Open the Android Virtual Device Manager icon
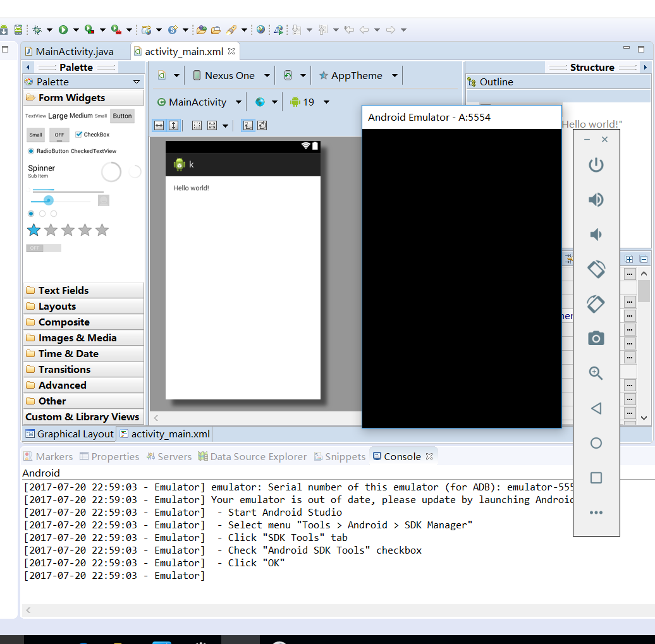The width and height of the screenshot is (655, 644). click(x=18, y=30)
